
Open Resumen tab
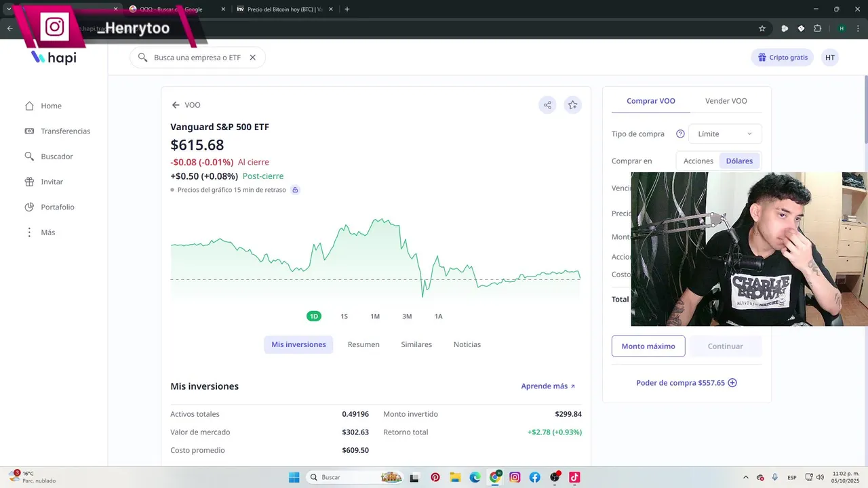click(363, 344)
